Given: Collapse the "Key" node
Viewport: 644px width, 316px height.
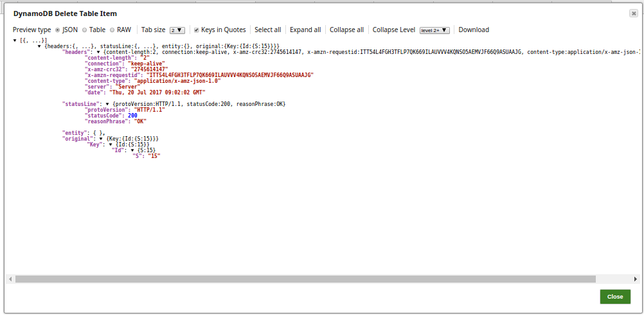Looking at the screenshot, I should (x=111, y=145).
